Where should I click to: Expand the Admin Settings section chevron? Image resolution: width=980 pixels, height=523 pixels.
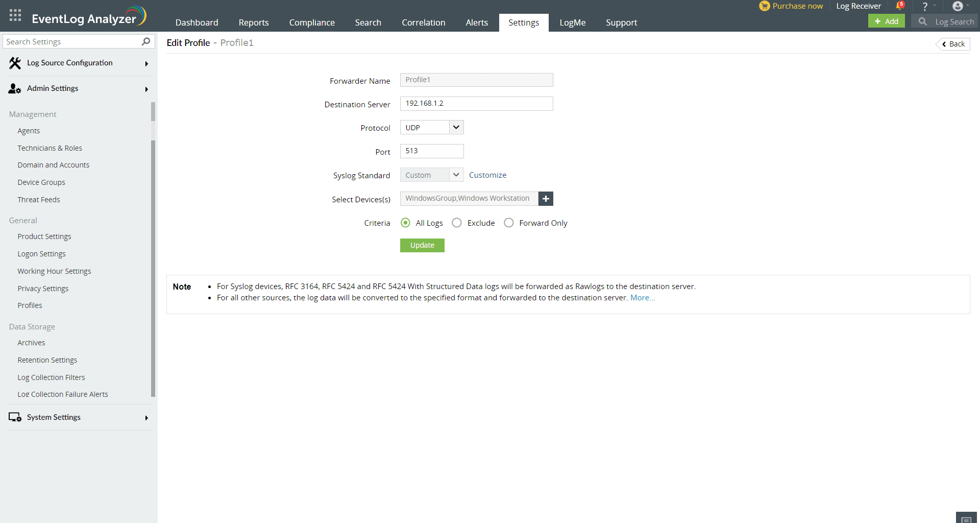146,89
